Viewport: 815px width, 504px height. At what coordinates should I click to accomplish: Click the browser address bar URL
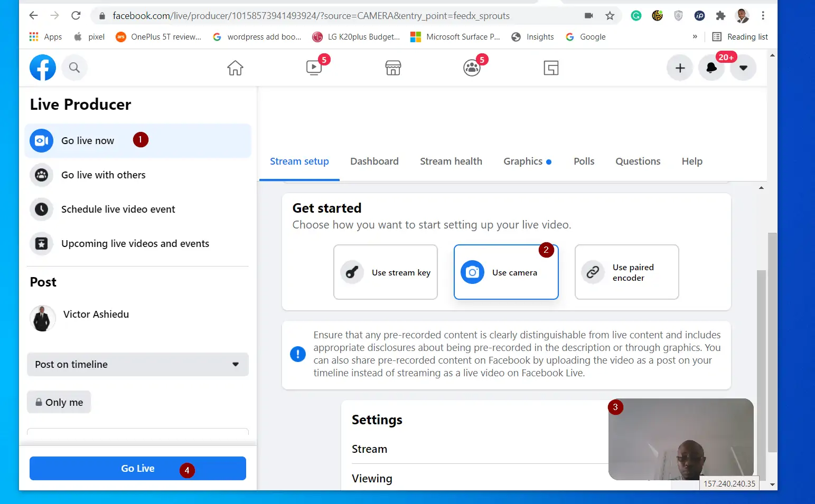coord(311,16)
